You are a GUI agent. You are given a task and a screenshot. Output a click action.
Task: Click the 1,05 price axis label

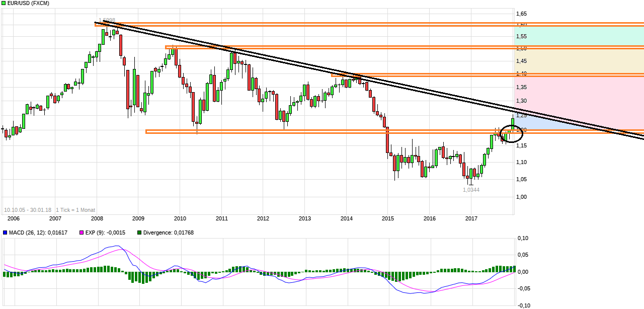tap(521, 179)
